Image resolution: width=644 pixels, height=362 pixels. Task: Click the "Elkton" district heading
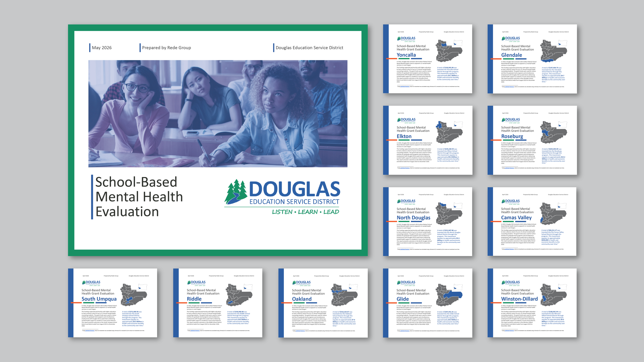coord(404,136)
